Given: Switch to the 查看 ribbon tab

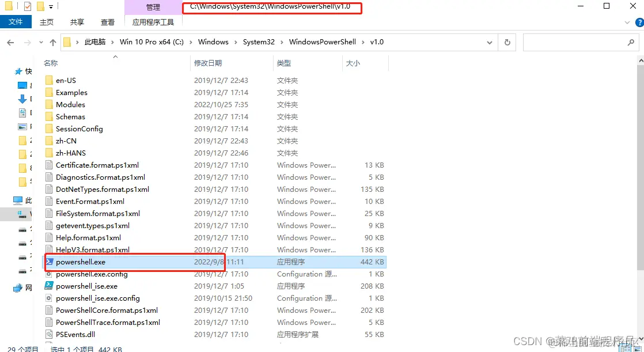Looking at the screenshot, I should 108,22.
